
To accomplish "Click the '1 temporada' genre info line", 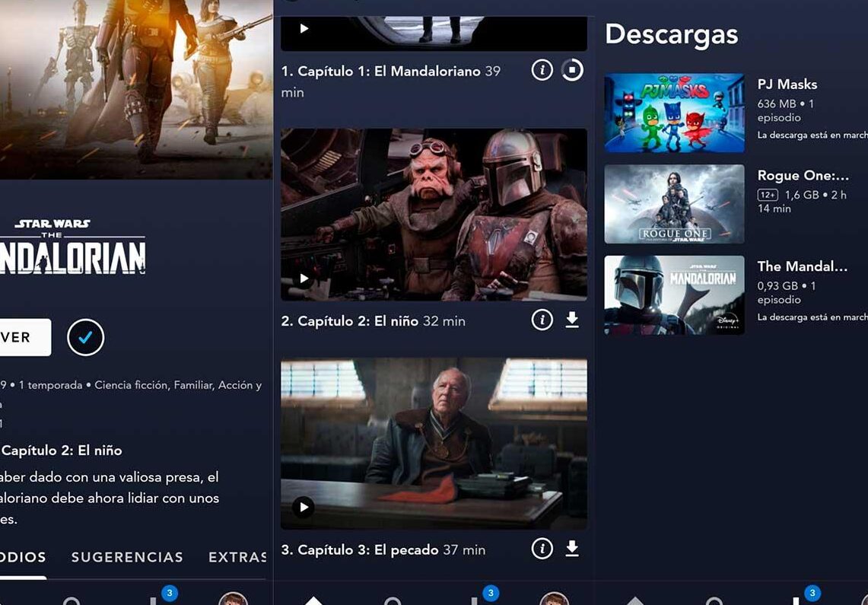I will 131,385.
